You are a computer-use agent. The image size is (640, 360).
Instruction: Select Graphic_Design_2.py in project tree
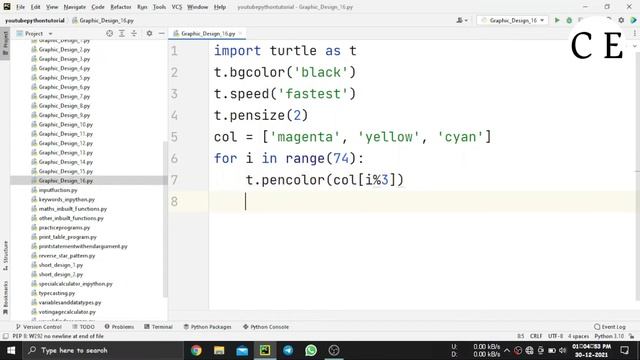point(64,49)
